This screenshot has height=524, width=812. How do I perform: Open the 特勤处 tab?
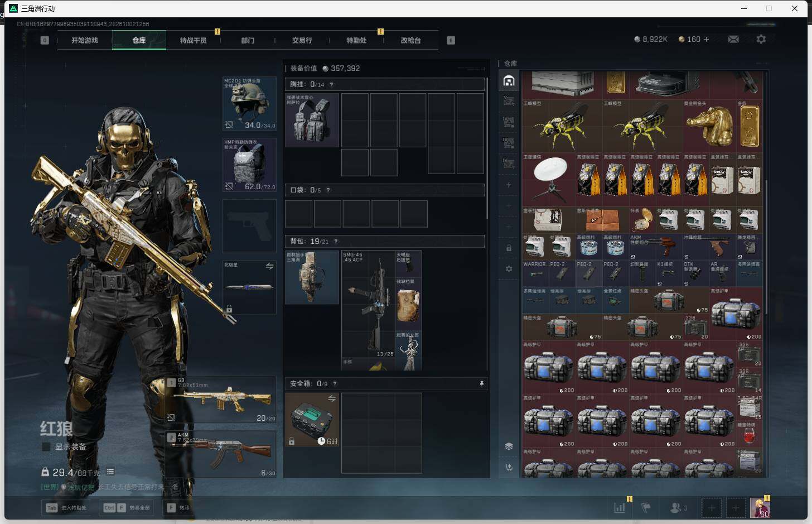pos(356,40)
